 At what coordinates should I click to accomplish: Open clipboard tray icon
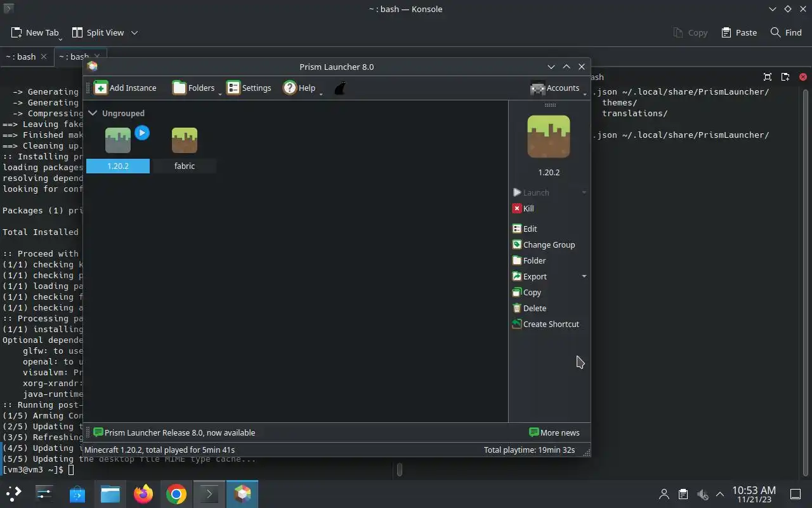pyautogui.click(x=683, y=494)
